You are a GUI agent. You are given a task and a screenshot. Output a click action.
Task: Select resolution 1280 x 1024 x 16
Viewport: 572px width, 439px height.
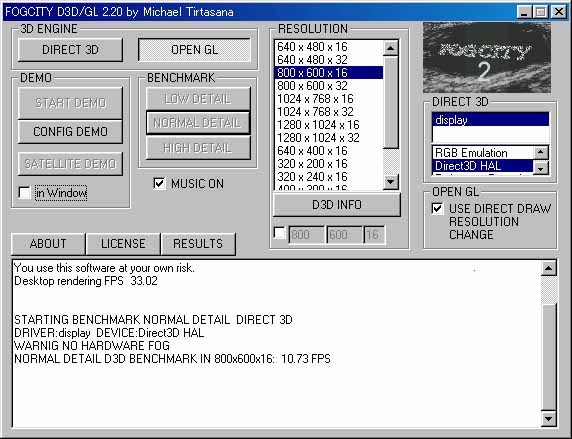329,125
